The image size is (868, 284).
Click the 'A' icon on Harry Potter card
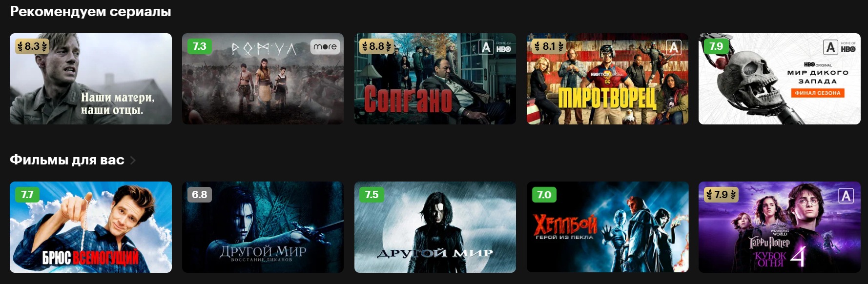coord(846,196)
